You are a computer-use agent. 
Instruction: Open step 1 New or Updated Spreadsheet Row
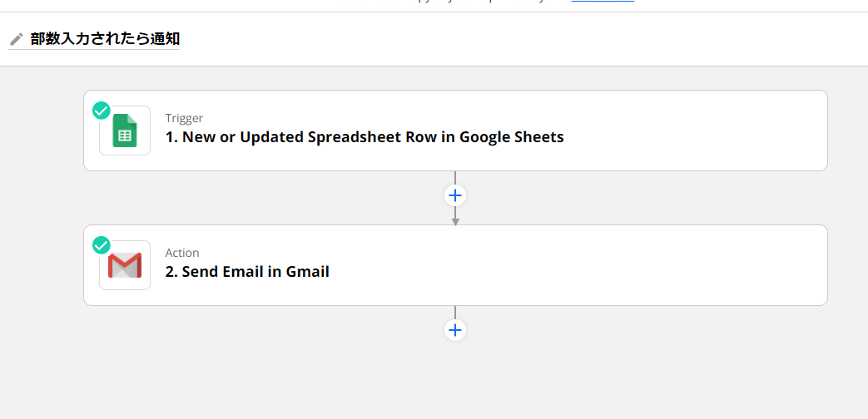click(455, 131)
